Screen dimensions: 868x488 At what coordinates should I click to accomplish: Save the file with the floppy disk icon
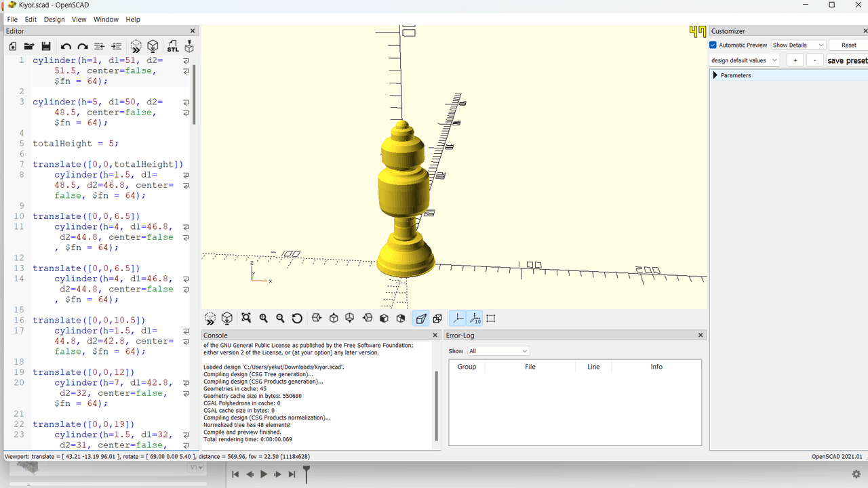pyautogui.click(x=46, y=46)
